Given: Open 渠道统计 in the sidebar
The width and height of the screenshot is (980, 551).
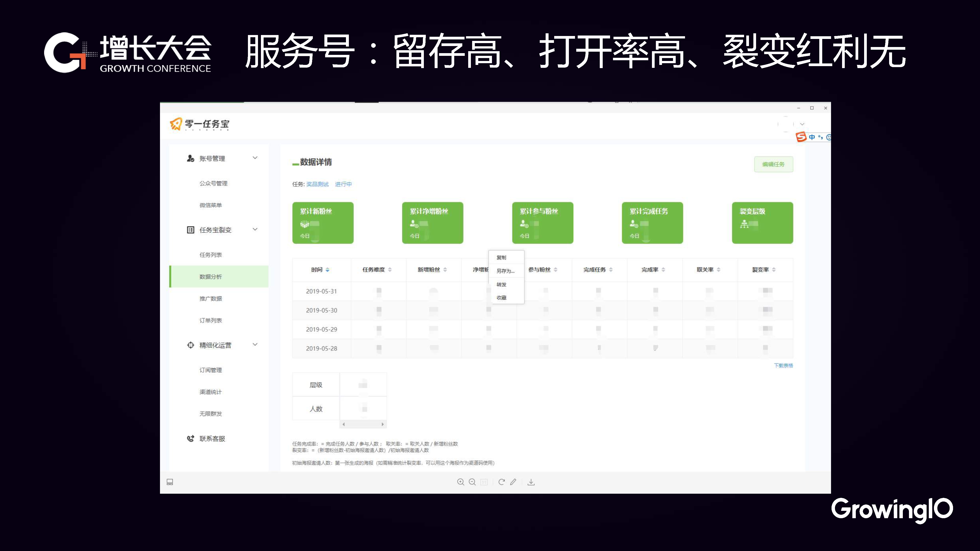Looking at the screenshot, I should 211,392.
